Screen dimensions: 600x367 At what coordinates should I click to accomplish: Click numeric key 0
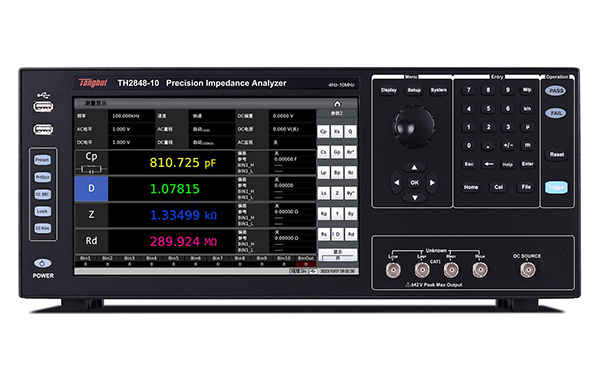(x=469, y=145)
